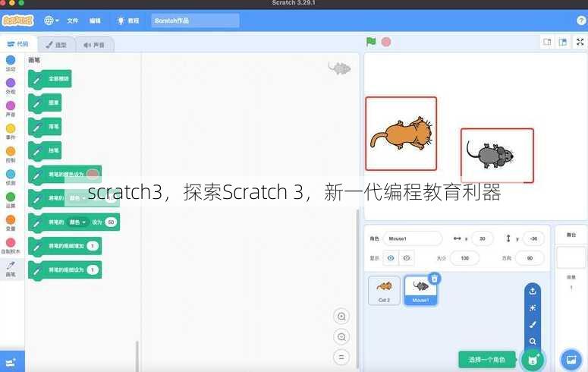Click the paint new sprite brush icon
Viewport: 588px width, 372px height.
pyautogui.click(x=533, y=325)
